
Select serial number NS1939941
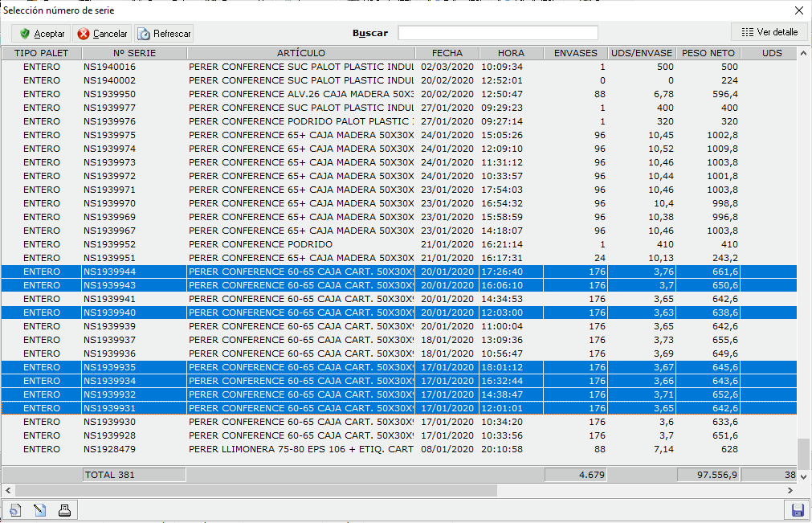[109, 299]
